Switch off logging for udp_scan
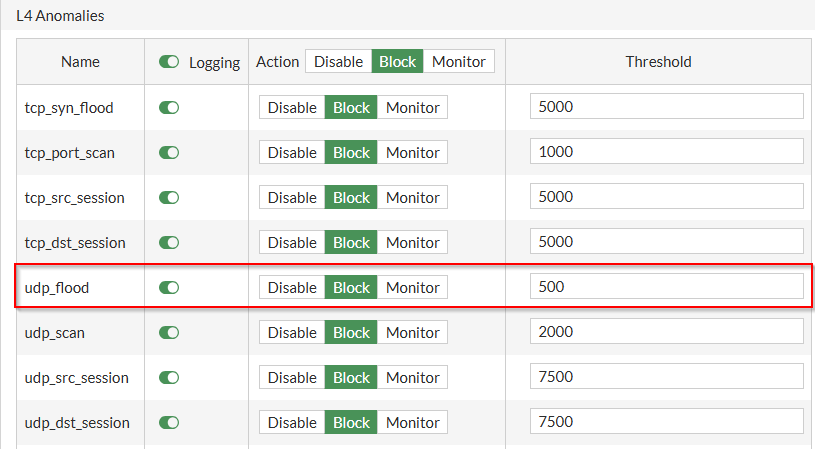This screenshot has height=449, width=815. (169, 332)
